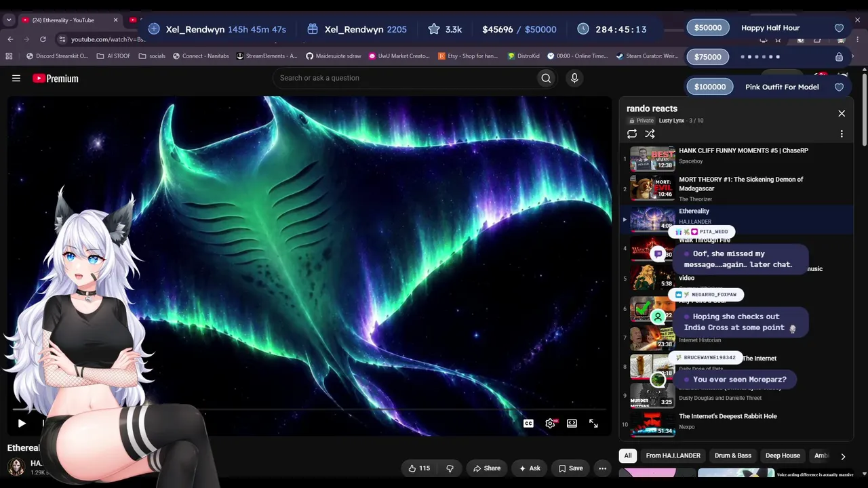Close the Ethereality YouTube browser tab

click(x=115, y=20)
